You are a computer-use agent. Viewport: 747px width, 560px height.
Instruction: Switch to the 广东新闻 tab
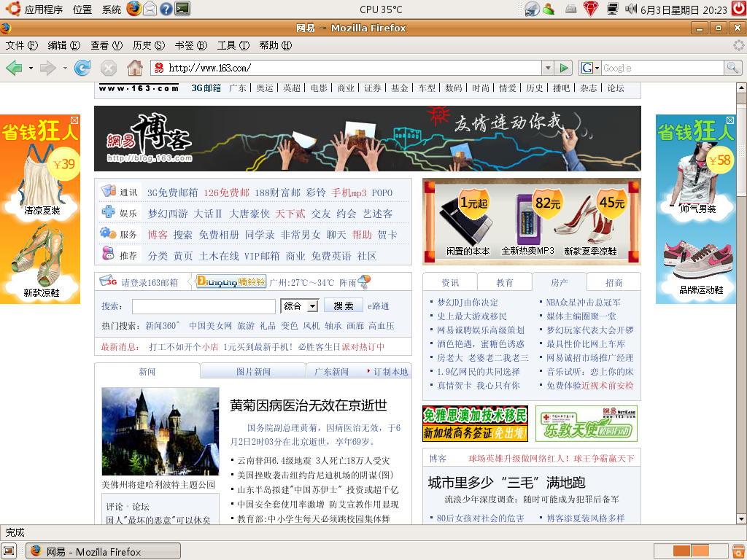pos(332,371)
